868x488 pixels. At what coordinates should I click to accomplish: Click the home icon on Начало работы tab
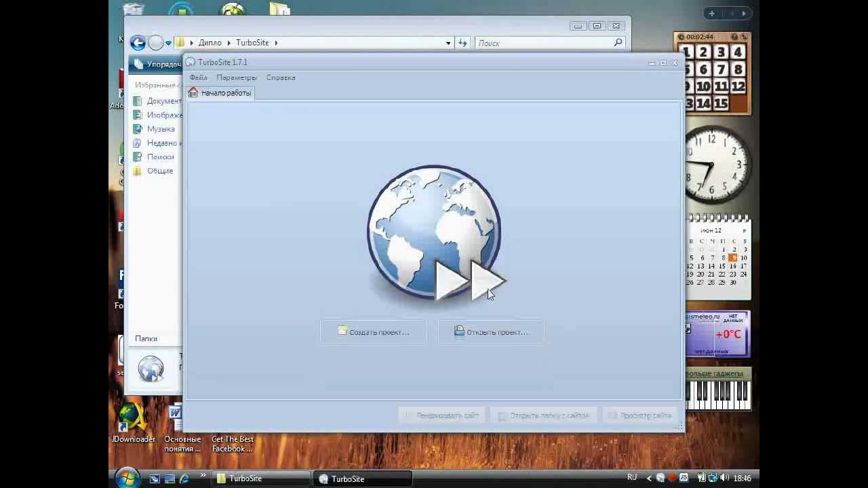point(193,92)
